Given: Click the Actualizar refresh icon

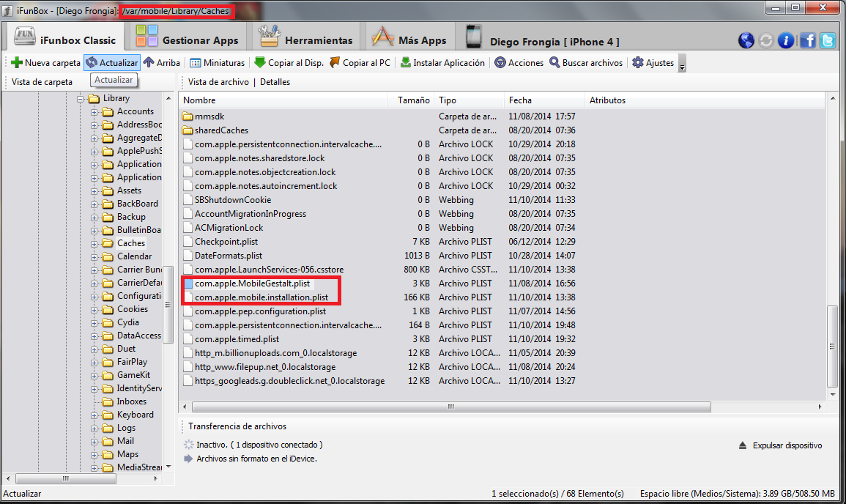Looking at the screenshot, I should [92, 63].
